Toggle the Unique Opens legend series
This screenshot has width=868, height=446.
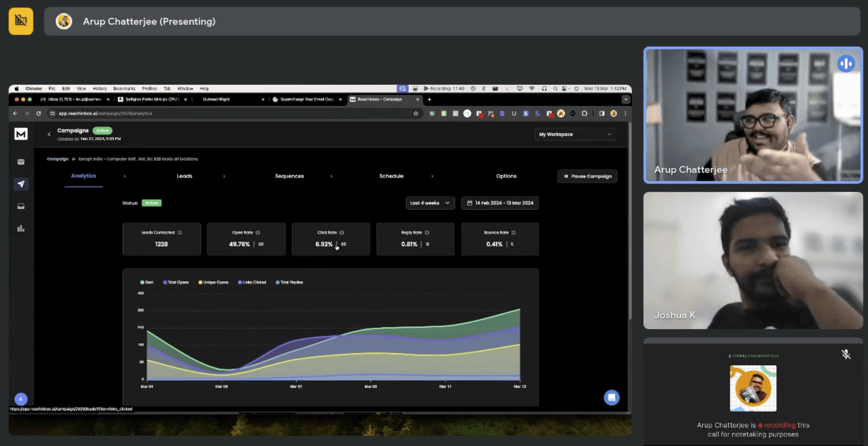pyautogui.click(x=213, y=282)
